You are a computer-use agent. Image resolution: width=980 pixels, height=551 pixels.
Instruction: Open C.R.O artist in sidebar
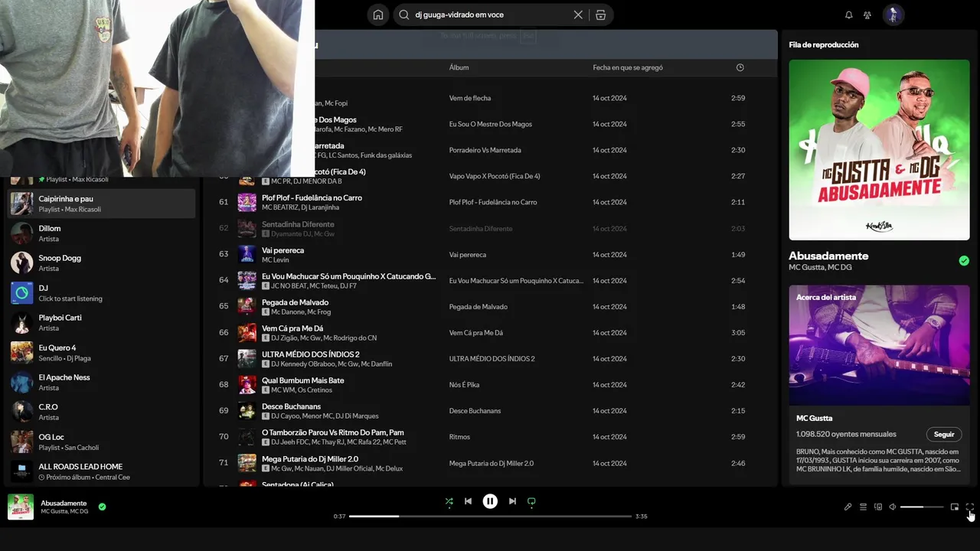tap(101, 412)
